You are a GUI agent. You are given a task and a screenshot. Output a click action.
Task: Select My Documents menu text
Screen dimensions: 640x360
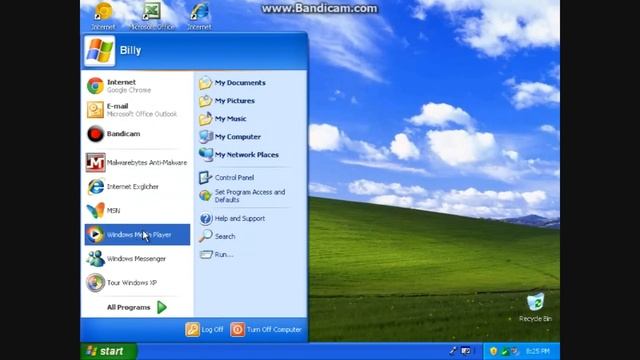(240, 83)
